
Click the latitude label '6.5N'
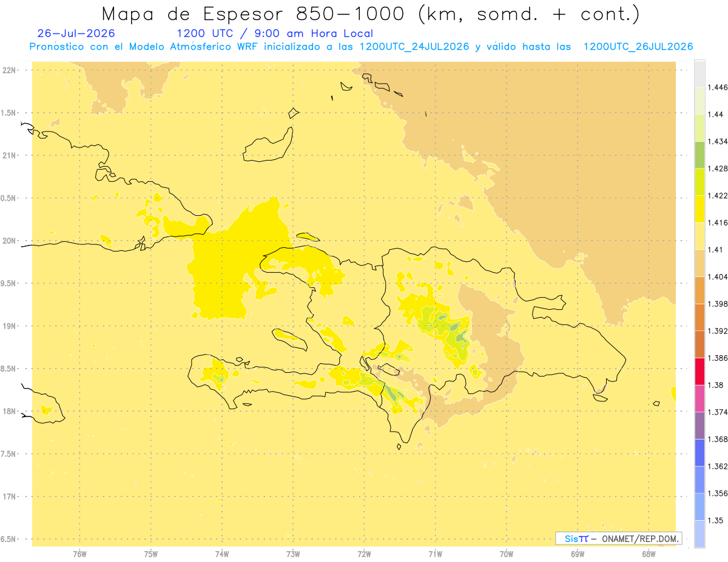click(9, 540)
